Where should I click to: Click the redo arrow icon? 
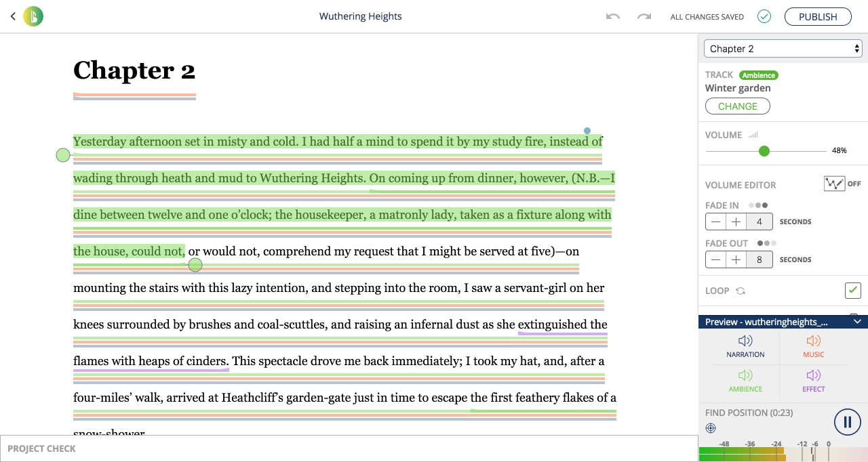[x=644, y=16]
